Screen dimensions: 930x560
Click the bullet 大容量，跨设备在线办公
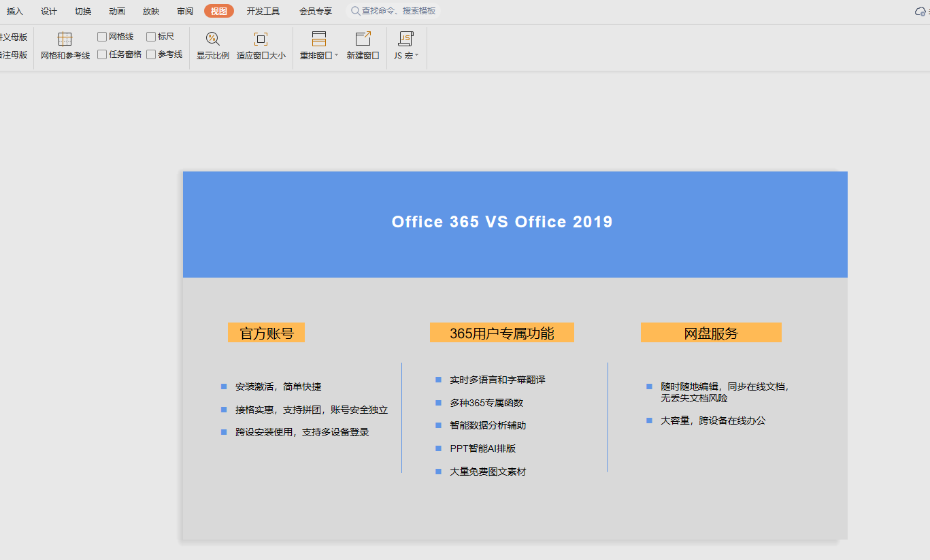tap(713, 421)
